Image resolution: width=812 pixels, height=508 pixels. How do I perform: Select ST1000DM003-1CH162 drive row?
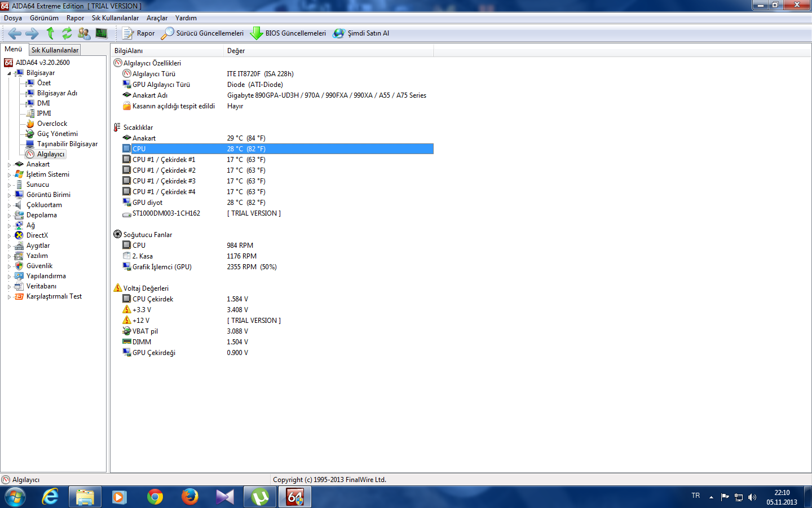click(277, 213)
